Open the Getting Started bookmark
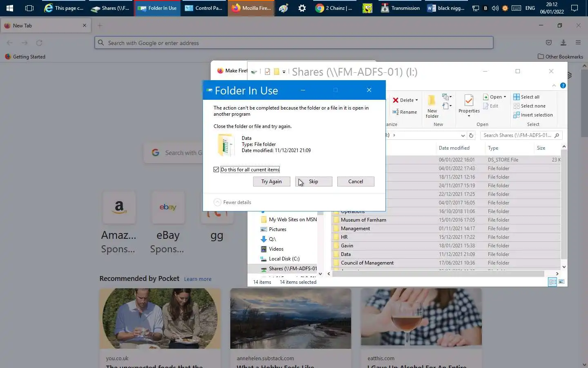 pyautogui.click(x=25, y=56)
